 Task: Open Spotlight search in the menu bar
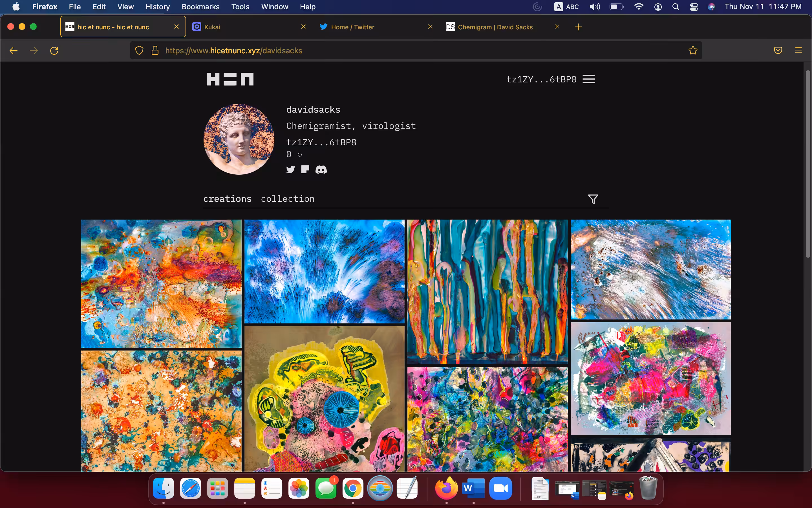pyautogui.click(x=676, y=7)
